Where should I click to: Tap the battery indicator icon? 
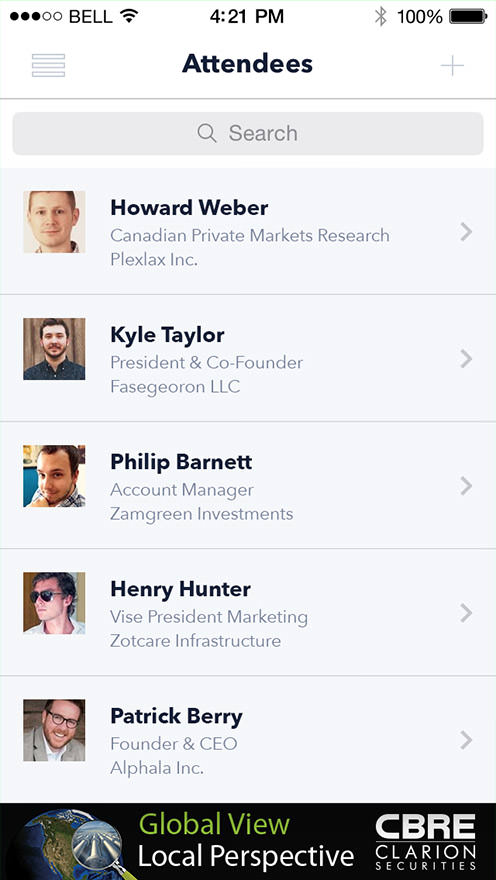468,16
